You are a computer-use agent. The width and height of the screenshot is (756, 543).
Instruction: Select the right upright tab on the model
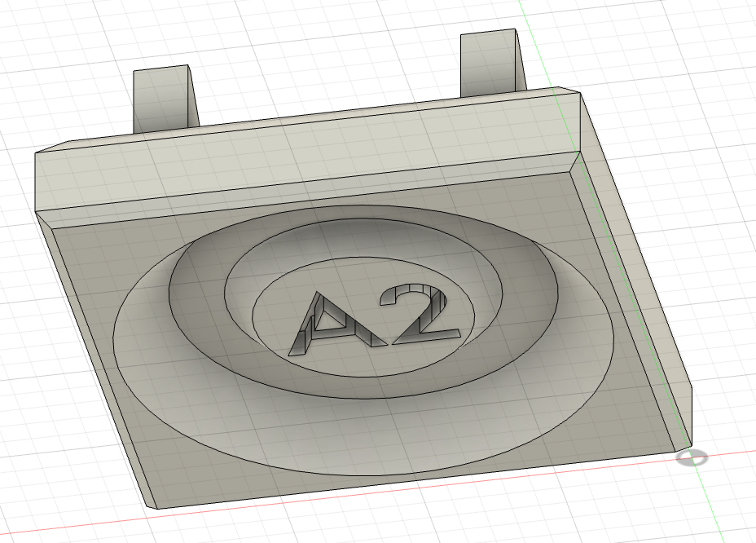(x=492, y=63)
